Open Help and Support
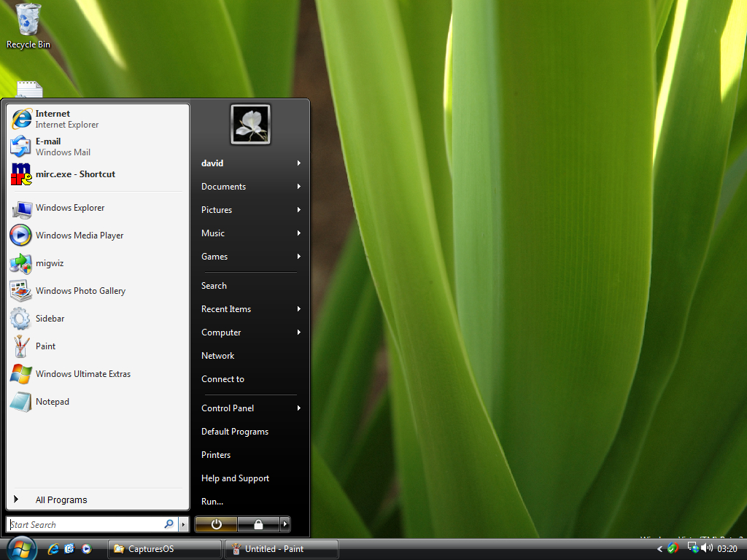Image resolution: width=747 pixels, height=560 pixels. coord(251,478)
